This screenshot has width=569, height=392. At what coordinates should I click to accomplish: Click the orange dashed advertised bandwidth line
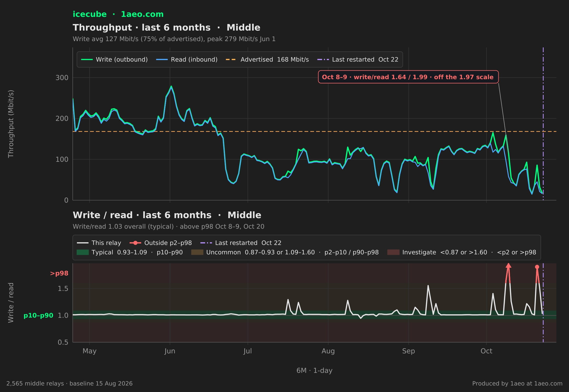[315, 131]
